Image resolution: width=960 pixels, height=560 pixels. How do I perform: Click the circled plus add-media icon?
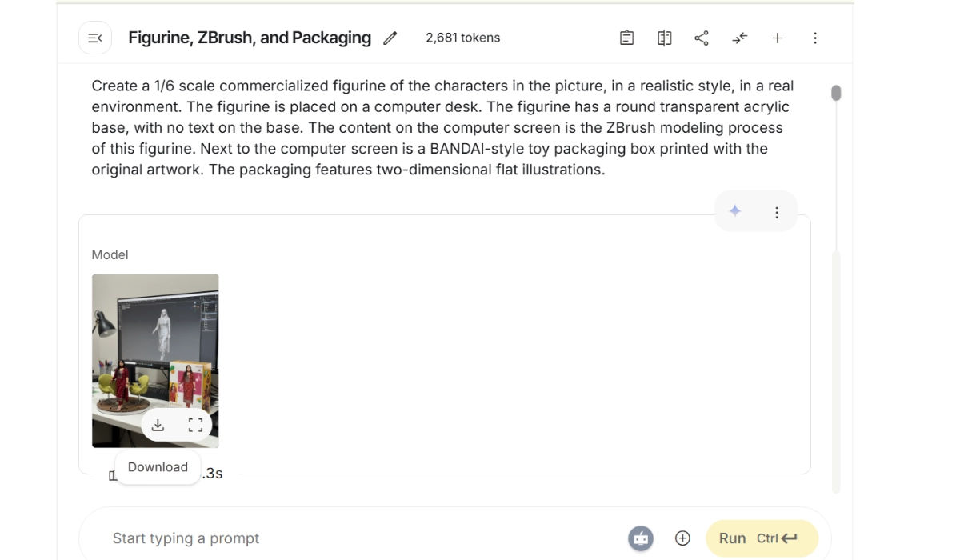(682, 538)
